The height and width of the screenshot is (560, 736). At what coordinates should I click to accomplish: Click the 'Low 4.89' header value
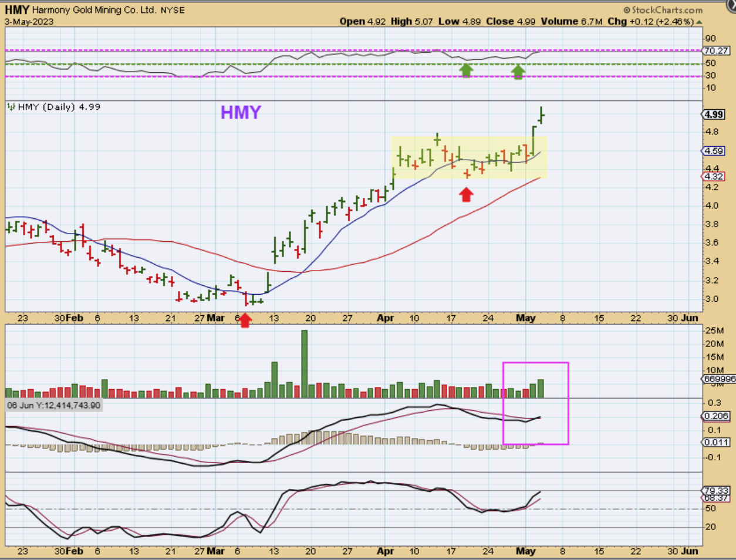tap(460, 21)
